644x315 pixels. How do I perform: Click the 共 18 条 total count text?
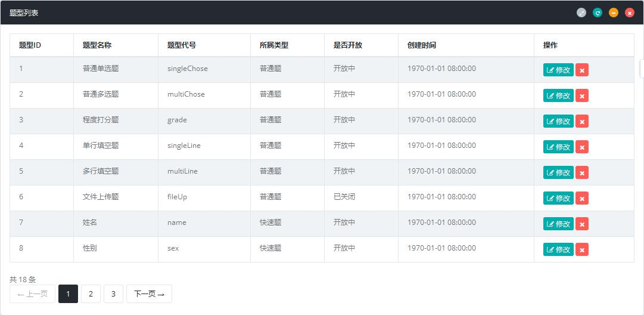(23, 280)
